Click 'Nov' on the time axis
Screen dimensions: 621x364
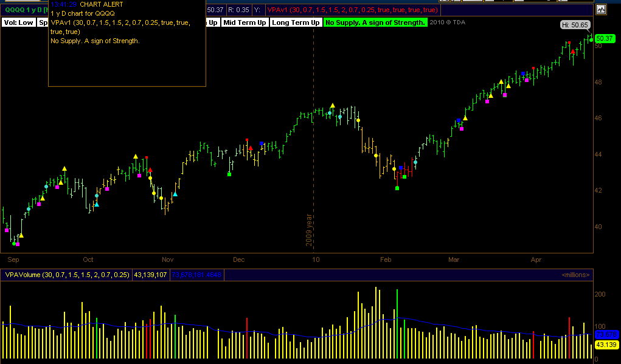[167, 260]
